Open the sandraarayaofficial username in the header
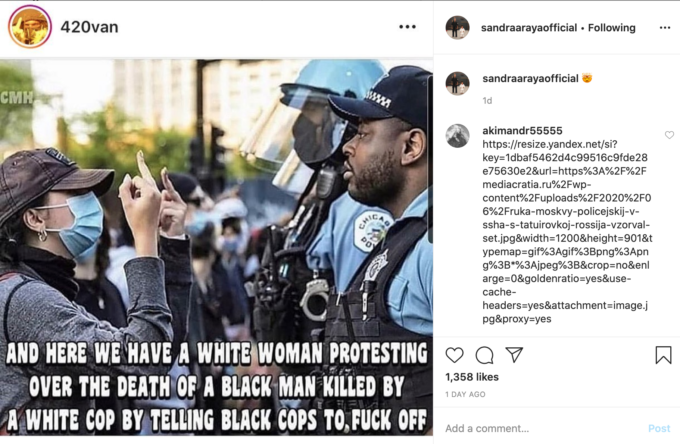Screen dimensions: 680x444 click(529, 28)
